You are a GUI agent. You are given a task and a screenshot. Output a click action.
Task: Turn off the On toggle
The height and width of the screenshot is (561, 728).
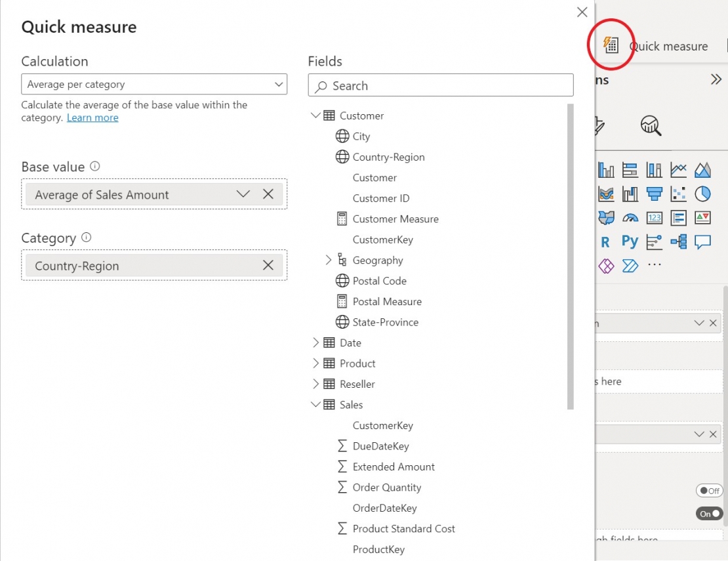coord(708,513)
